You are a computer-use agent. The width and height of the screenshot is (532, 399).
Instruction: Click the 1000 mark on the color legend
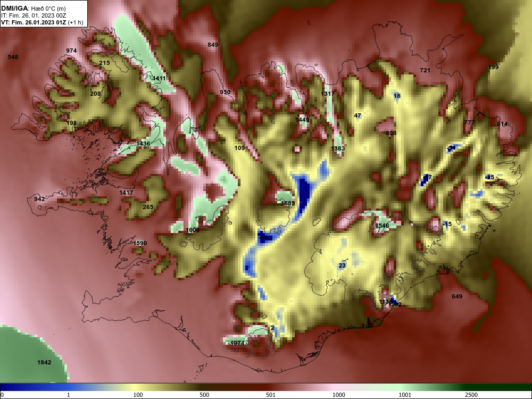338,395
